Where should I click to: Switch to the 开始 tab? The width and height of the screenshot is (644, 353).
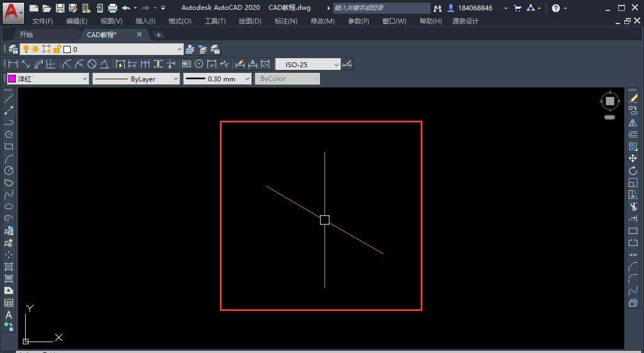point(28,33)
